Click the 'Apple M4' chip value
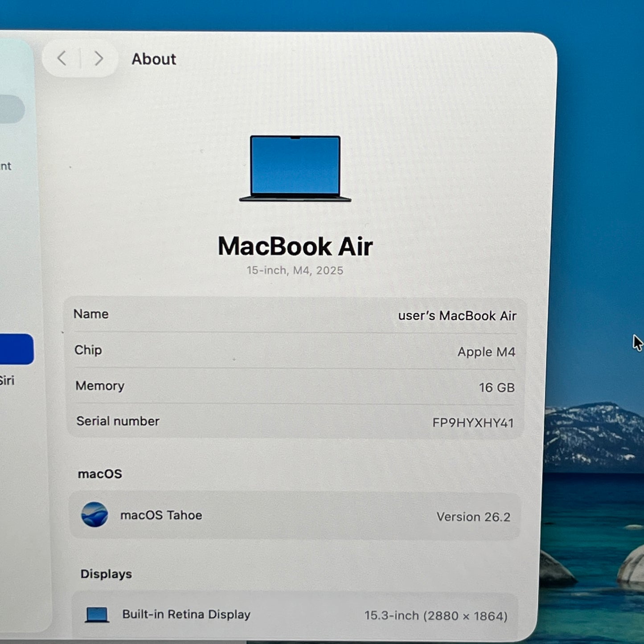Viewport: 644px width, 644px height. [486, 352]
